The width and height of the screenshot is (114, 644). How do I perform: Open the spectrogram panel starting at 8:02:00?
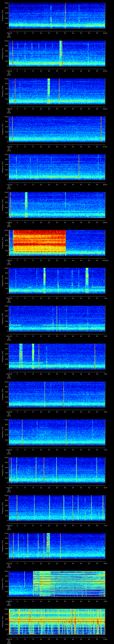(x=57, y=356)
